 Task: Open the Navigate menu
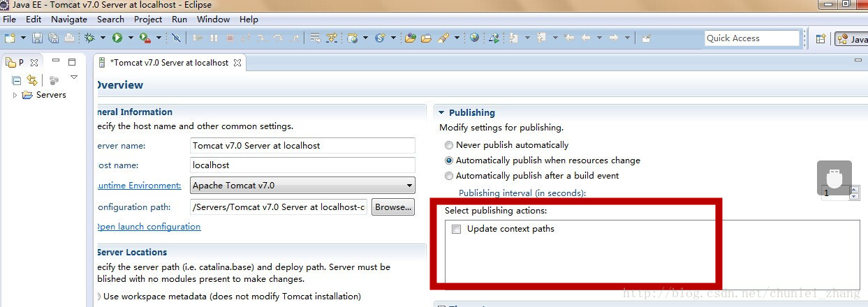pyautogui.click(x=69, y=19)
